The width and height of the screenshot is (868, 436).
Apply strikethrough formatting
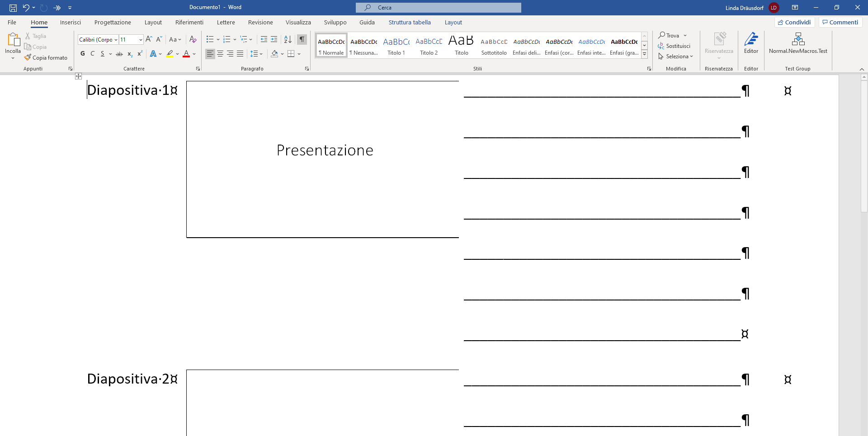[x=119, y=54]
